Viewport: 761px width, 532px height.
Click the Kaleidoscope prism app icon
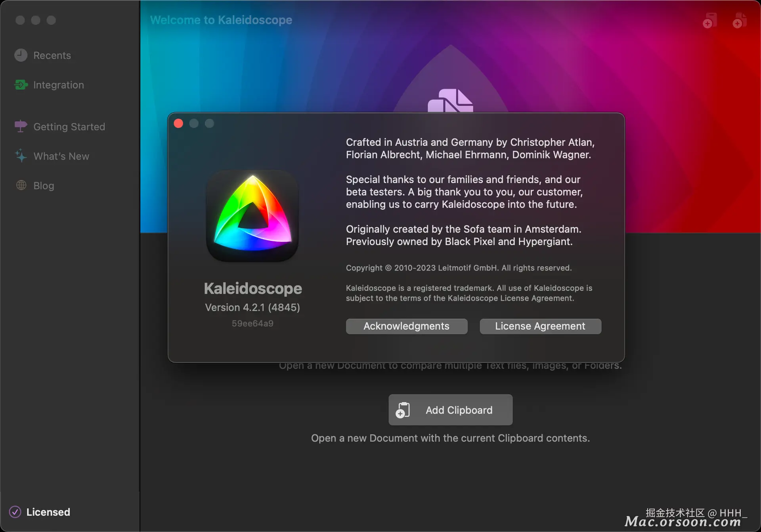coord(252,215)
